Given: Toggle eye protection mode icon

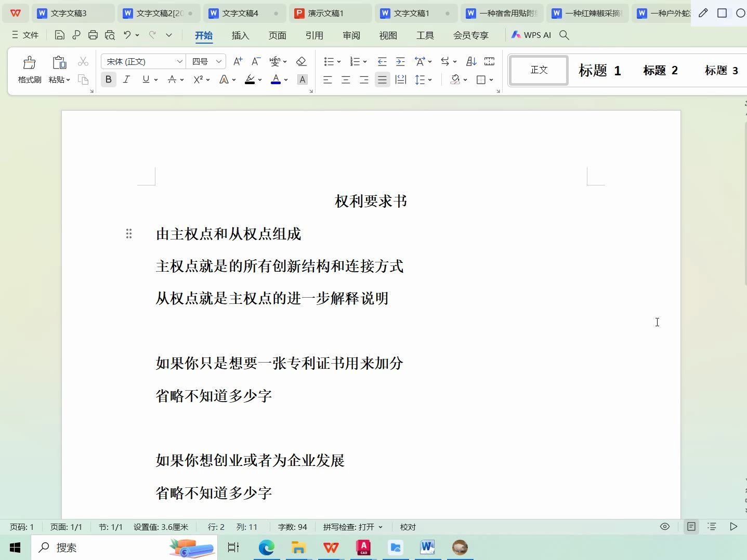Looking at the screenshot, I should point(665,527).
